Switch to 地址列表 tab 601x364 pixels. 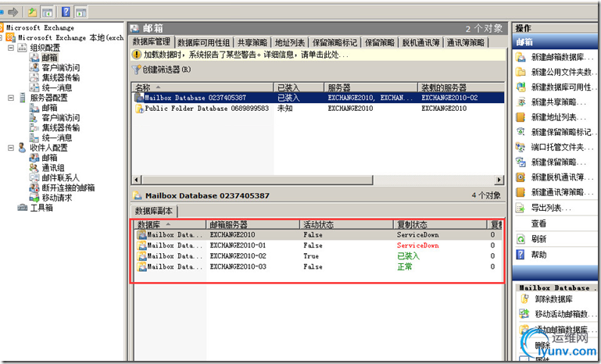pyautogui.click(x=290, y=42)
